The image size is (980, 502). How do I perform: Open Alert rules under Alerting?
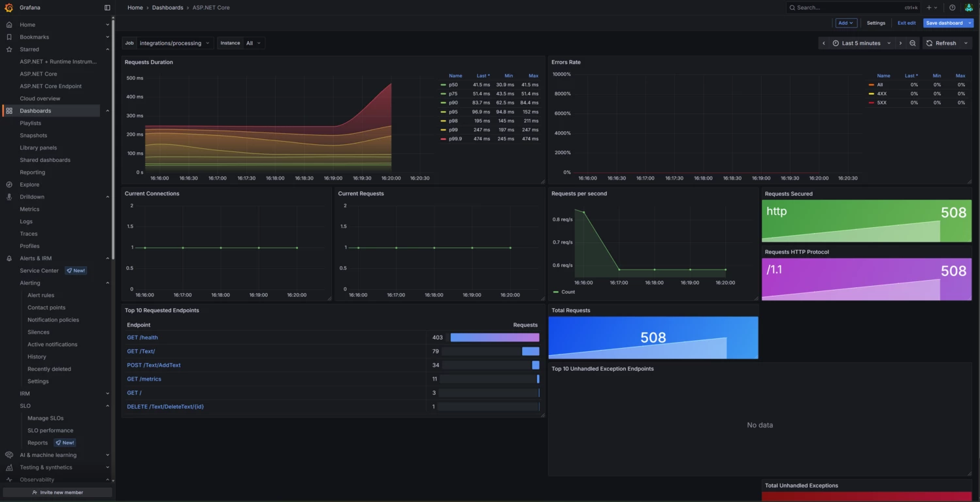pos(41,295)
